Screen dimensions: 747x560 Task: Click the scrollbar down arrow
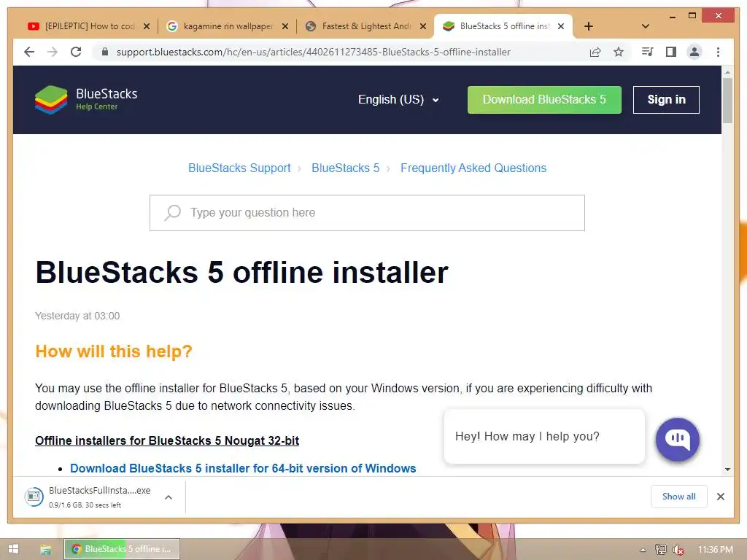pos(727,470)
